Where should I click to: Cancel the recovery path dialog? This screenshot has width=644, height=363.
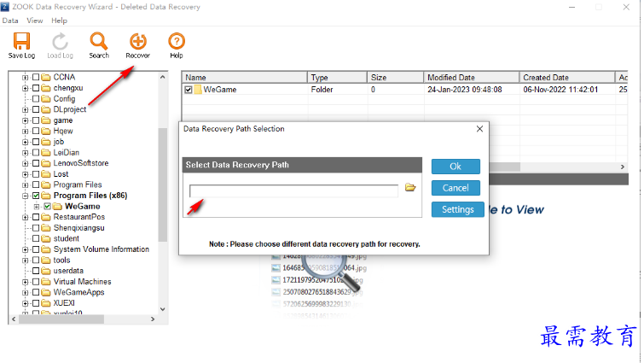455,188
